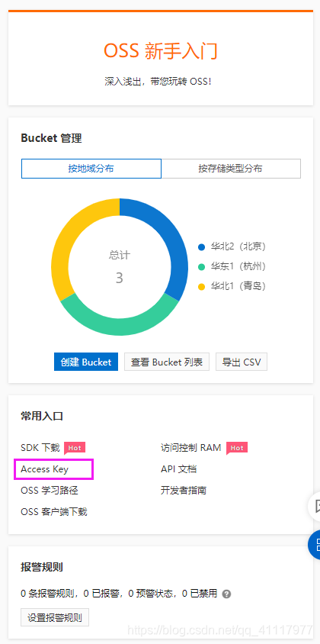The height and width of the screenshot is (644, 320).
Task: Click the 报警规则 heading
Action: pyautogui.click(x=42, y=568)
